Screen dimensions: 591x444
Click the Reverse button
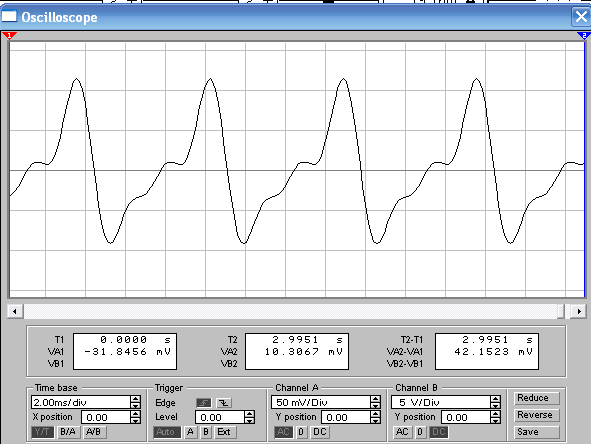tap(536, 415)
